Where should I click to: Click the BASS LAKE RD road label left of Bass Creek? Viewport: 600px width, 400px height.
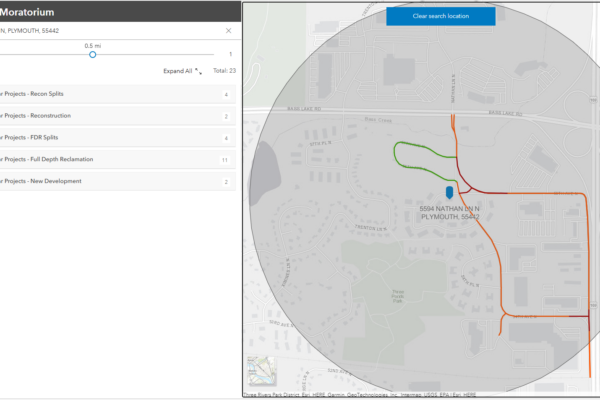304,109
